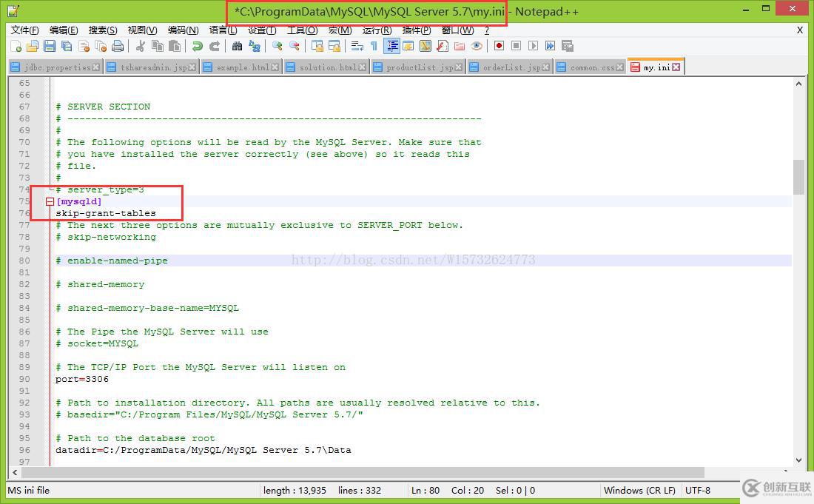Collapse the [mysqld] section fold marker
This screenshot has width=814, height=504.
coord(50,201)
